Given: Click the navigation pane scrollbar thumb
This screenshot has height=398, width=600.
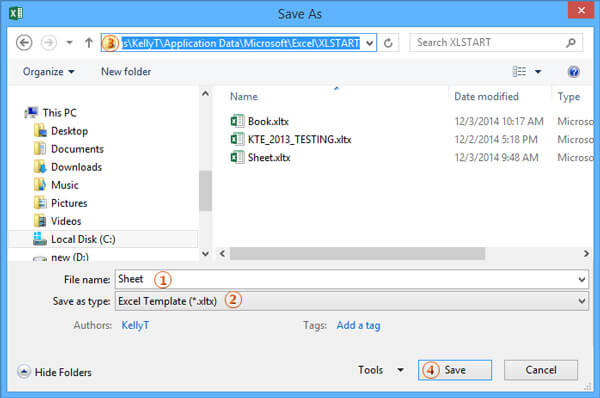Looking at the screenshot, I should pos(205,190).
